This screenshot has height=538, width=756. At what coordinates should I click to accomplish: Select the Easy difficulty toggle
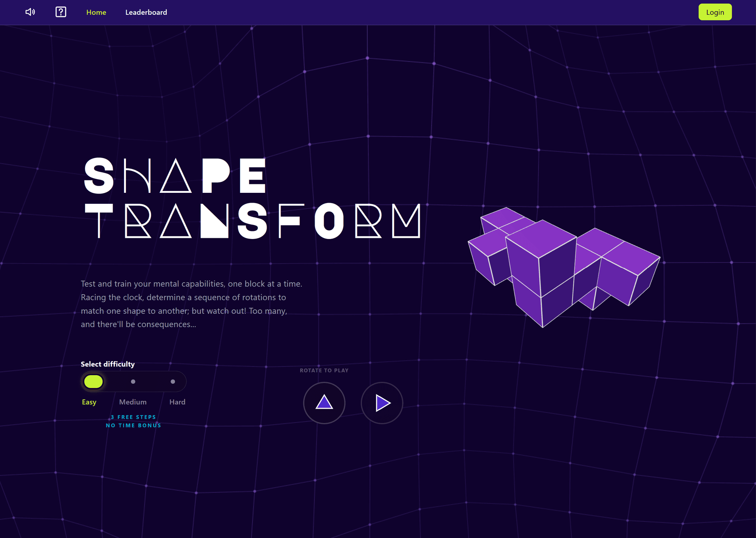click(93, 381)
